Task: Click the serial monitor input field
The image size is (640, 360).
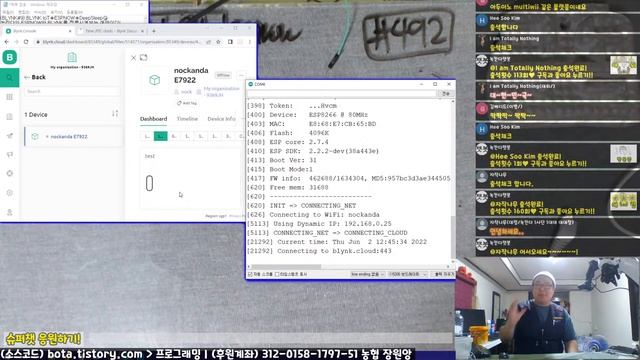Action: (x=342, y=93)
